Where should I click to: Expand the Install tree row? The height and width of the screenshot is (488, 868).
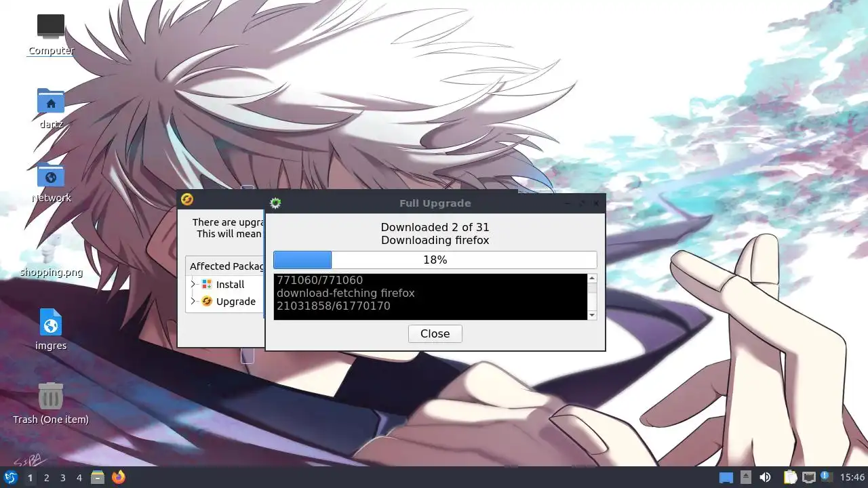click(193, 284)
